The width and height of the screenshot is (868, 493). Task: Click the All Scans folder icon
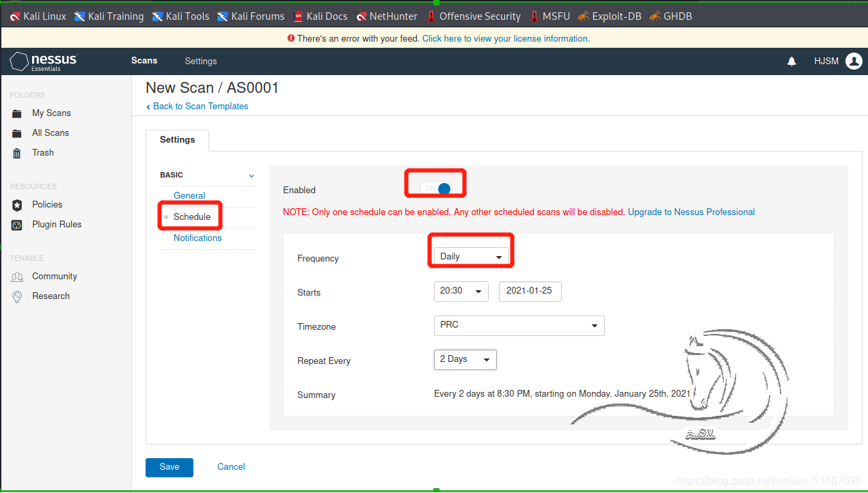tap(17, 133)
